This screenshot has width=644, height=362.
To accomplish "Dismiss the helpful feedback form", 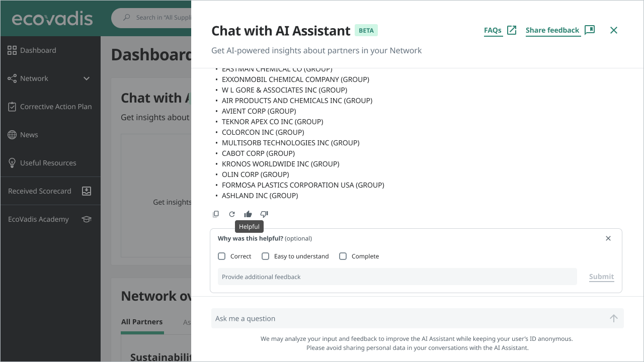I will (608, 238).
